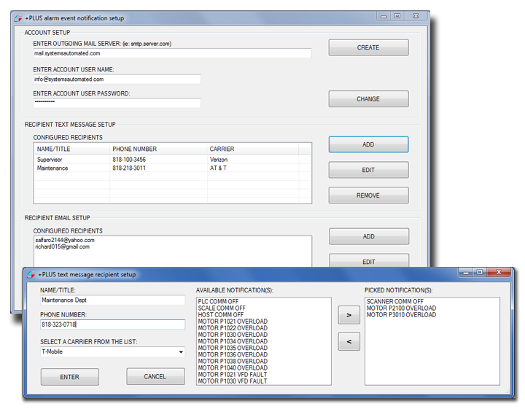
Task: Focus the NAME/TITLE field with Maintenance Dept
Action: tap(112, 300)
